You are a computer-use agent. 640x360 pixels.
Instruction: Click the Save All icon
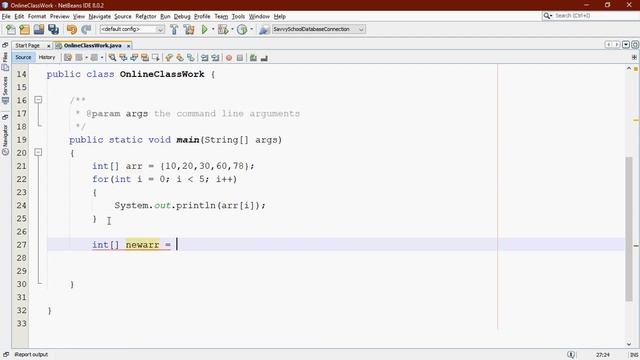pos(53,29)
